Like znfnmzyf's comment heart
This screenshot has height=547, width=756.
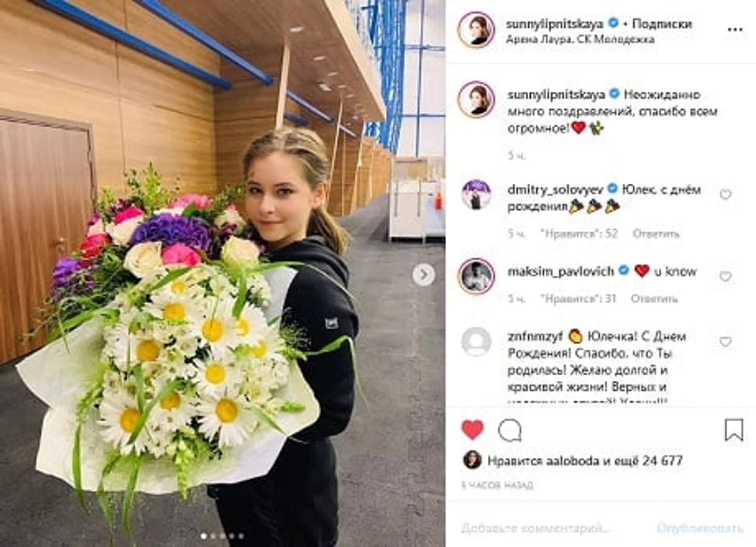point(725,342)
